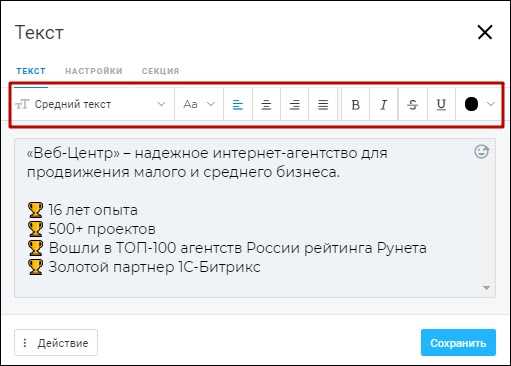Click the line '16 лет опыта'
This screenshot has height=366, width=511.
[x=93, y=210]
